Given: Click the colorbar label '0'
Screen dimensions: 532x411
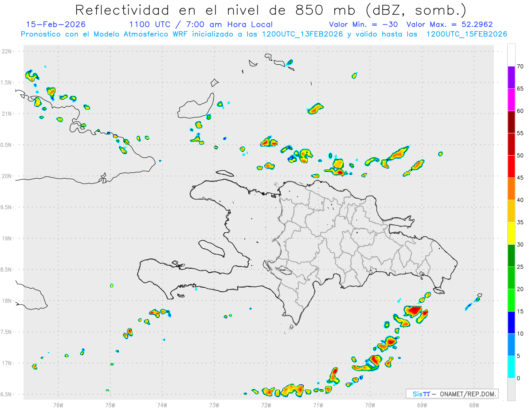Looking at the screenshot, I should point(519,378).
